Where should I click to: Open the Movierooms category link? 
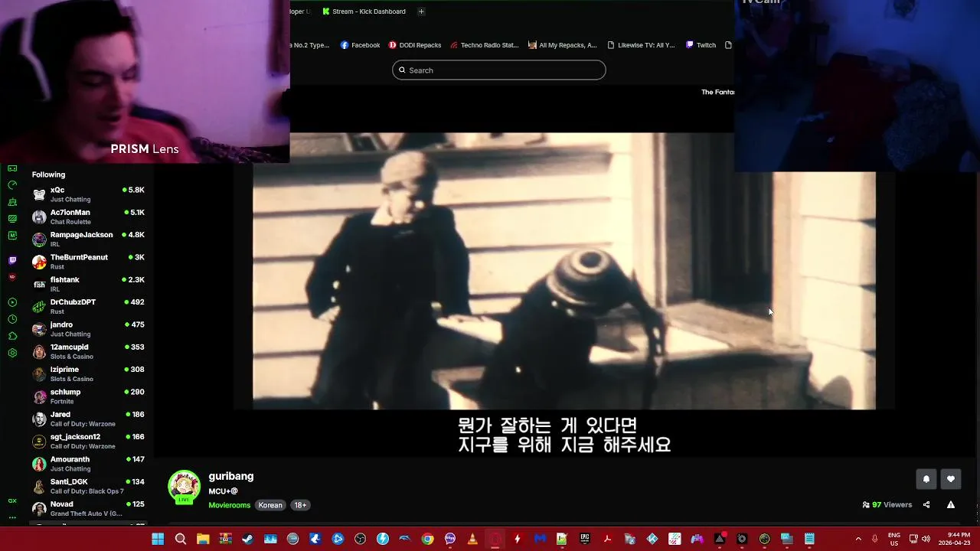click(230, 505)
